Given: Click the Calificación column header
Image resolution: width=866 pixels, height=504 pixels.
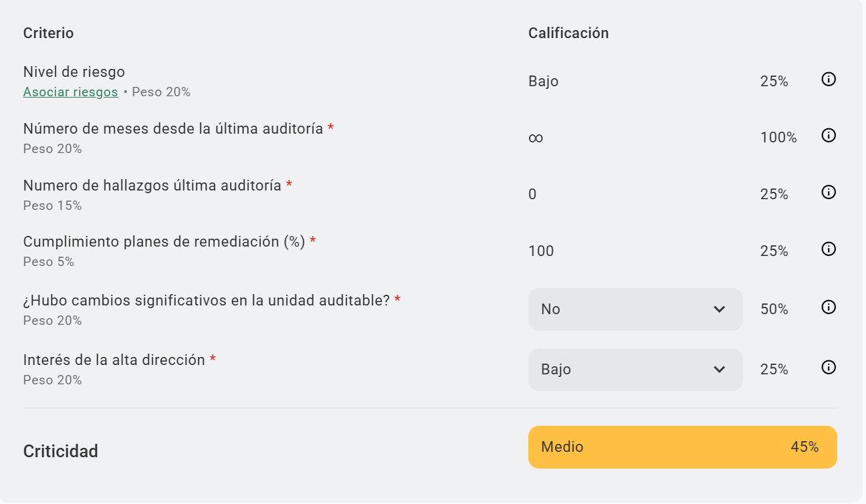Looking at the screenshot, I should 568,33.
